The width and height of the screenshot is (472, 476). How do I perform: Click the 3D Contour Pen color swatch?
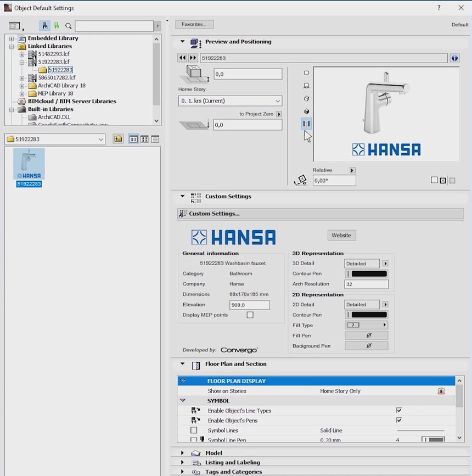367,274
